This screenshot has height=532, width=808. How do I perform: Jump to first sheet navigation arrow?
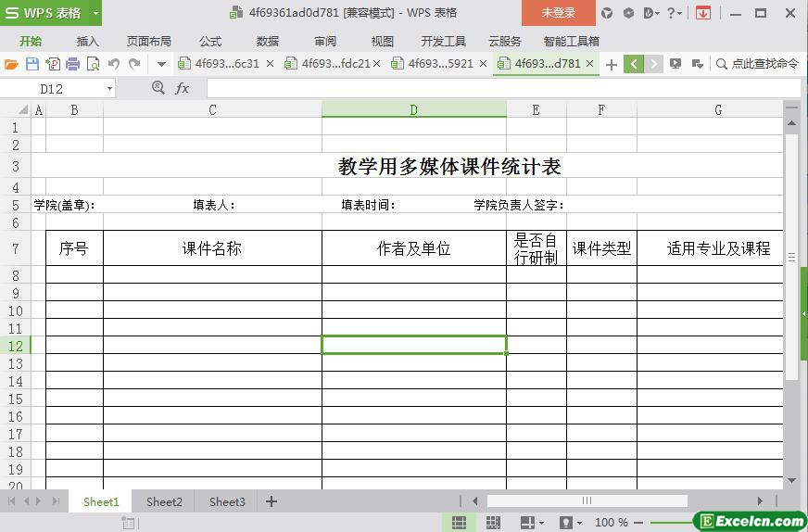[11, 501]
